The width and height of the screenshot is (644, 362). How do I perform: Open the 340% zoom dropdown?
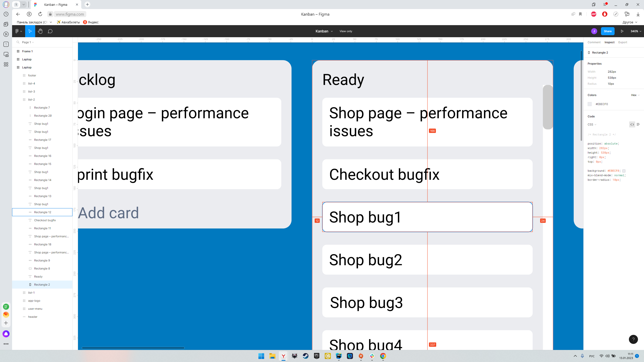click(636, 31)
